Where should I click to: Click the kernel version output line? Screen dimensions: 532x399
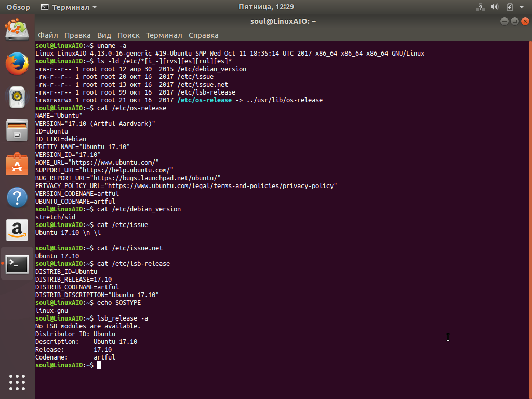(230, 54)
